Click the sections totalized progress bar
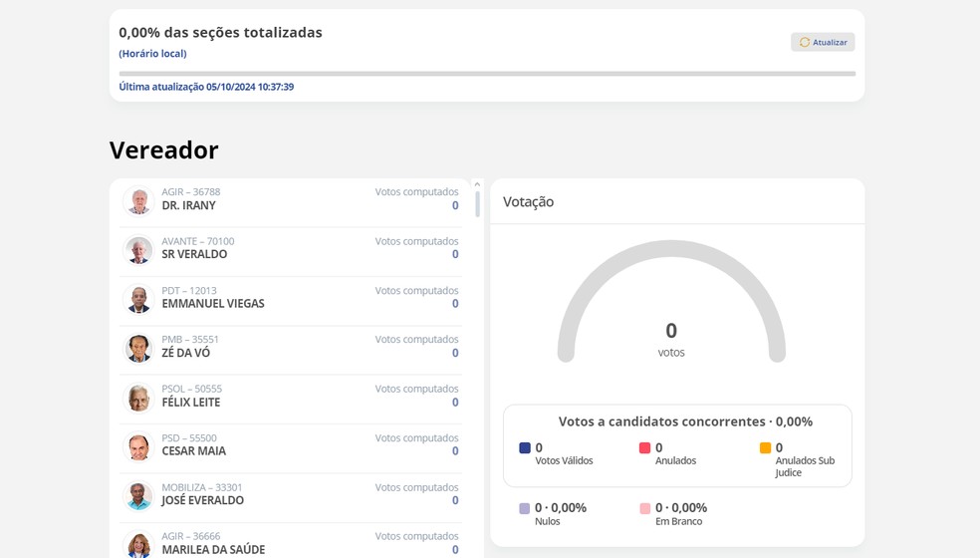The height and width of the screenshot is (558, 980). (487, 74)
